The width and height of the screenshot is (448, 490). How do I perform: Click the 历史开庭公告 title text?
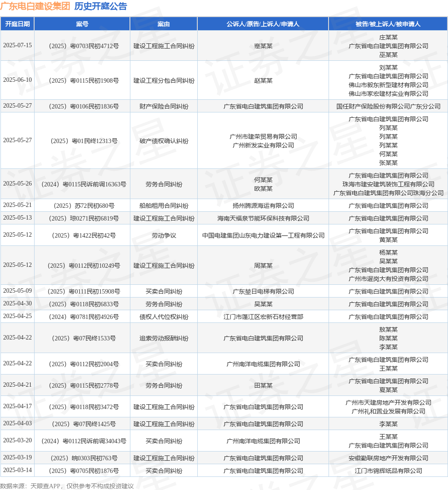101,6
